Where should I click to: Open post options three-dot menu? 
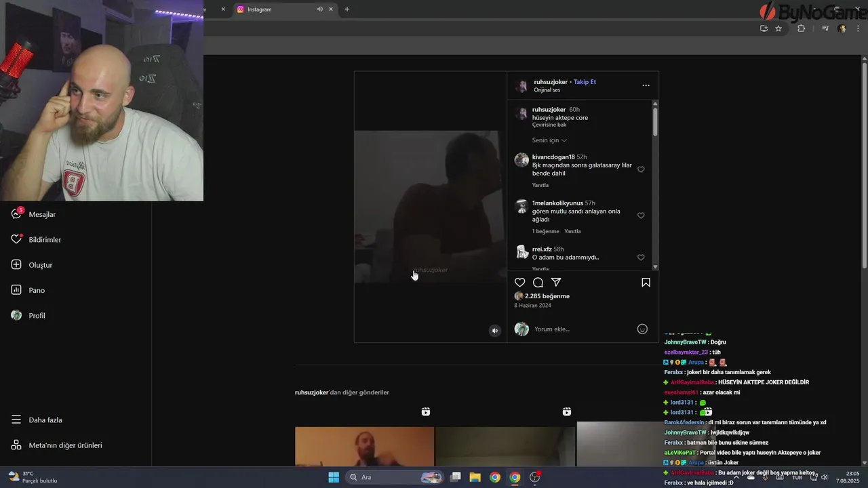[x=646, y=85]
